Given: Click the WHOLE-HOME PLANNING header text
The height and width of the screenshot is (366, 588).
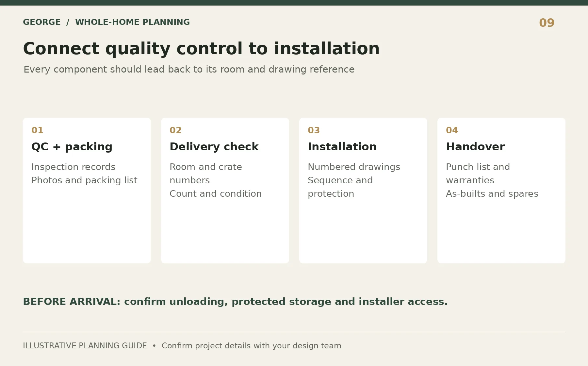Looking at the screenshot, I should [132, 22].
